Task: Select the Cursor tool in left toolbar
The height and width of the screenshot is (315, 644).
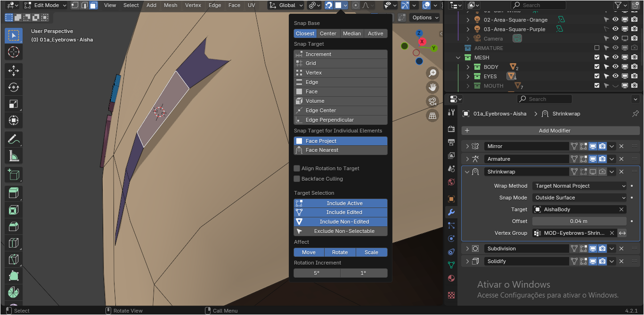Action: (14, 52)
